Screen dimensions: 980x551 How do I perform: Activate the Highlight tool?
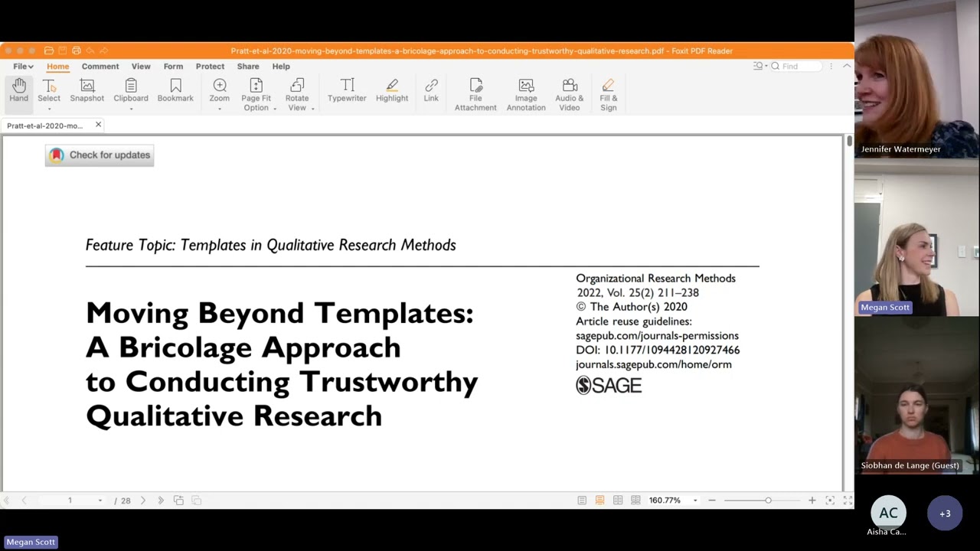(x=392, y=90)
